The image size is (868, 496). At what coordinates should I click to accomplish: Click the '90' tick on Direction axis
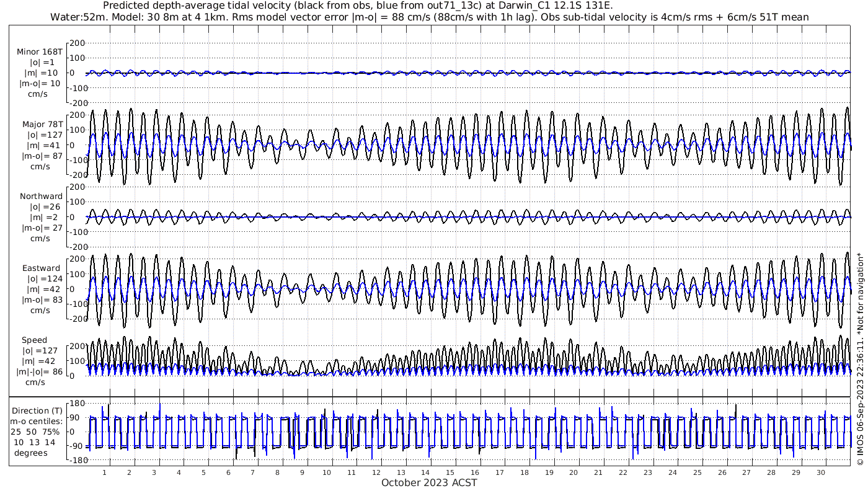point(79,417)
